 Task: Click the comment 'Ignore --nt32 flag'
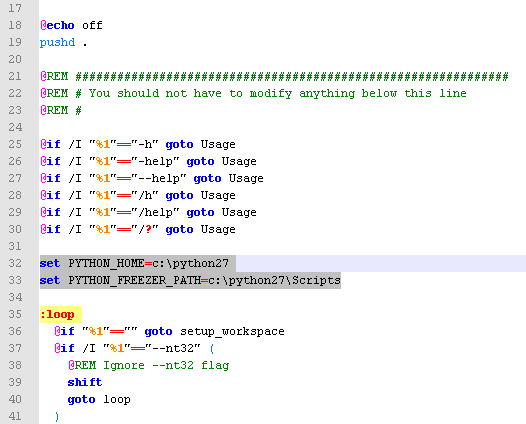click(166, 366)
